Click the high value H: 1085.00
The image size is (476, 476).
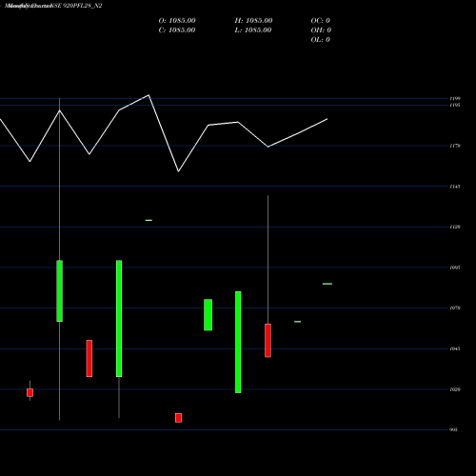pos(253,21)
